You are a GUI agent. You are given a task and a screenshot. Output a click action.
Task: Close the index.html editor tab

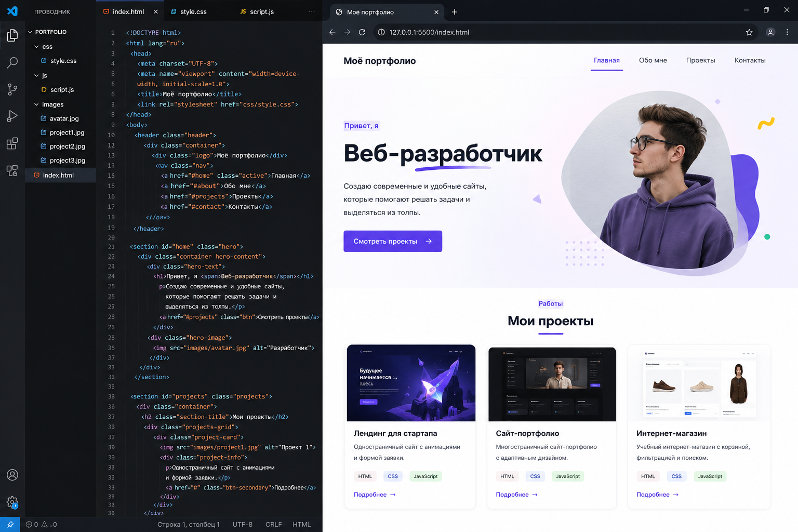pos(156,11)
